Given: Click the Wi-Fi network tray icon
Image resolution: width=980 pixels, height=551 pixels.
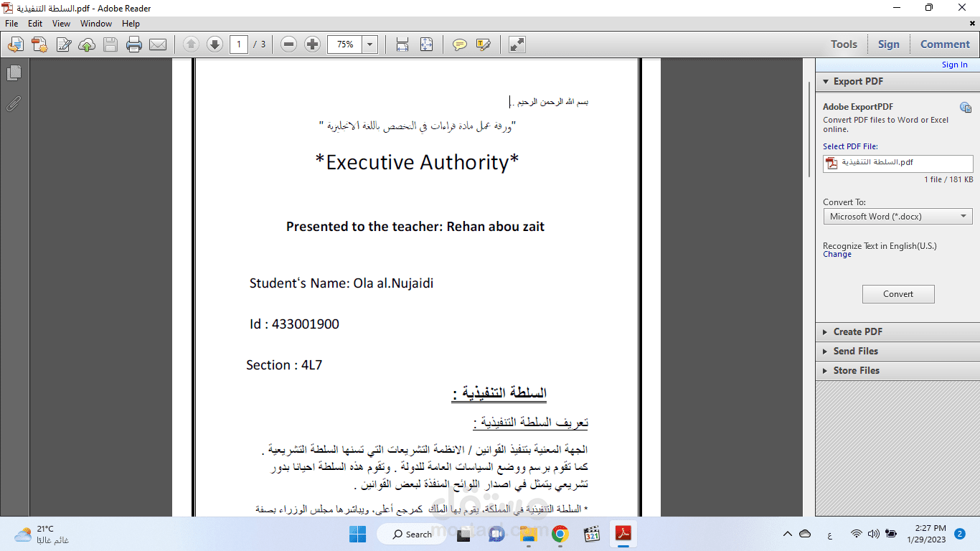Looking at the screenshot, I should pos(856,534).
